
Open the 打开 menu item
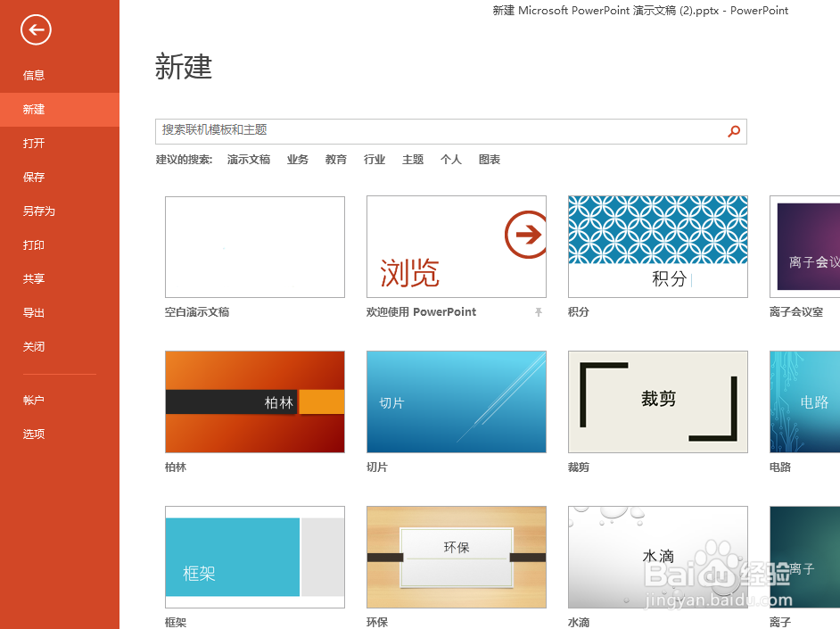(34, 143)
